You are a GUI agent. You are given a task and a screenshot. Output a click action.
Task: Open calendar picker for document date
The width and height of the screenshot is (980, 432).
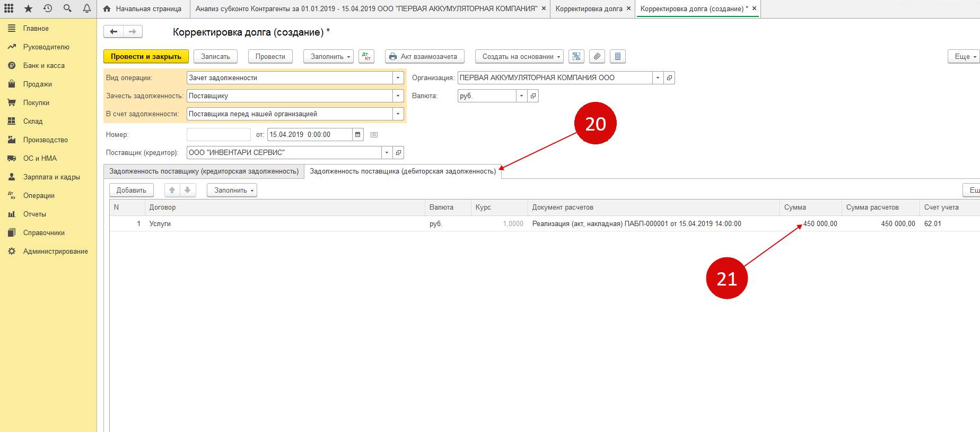pos(358,135)
